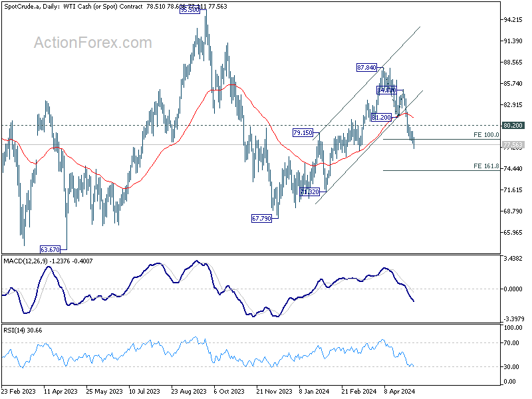Click the 87.840 price label

[367, 68]
